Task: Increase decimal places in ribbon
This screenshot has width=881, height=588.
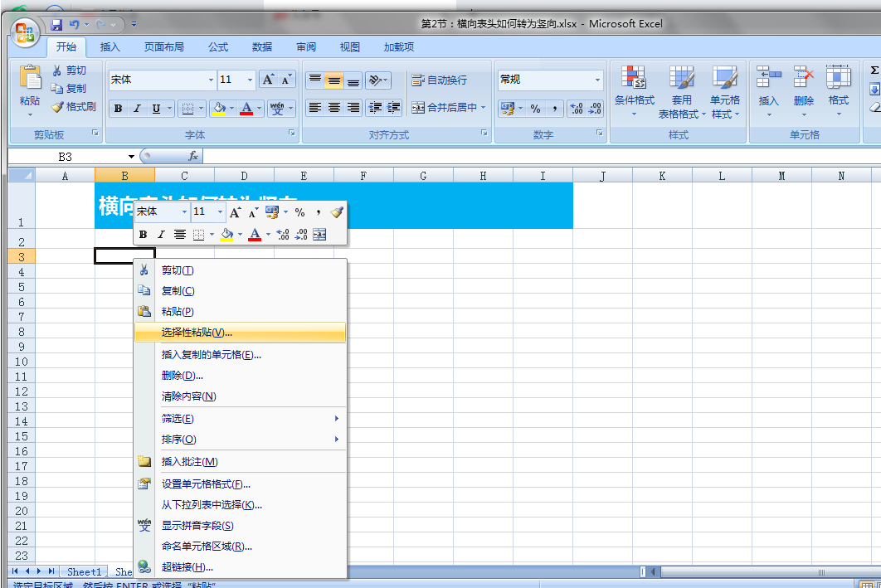Action: [577, 109]
